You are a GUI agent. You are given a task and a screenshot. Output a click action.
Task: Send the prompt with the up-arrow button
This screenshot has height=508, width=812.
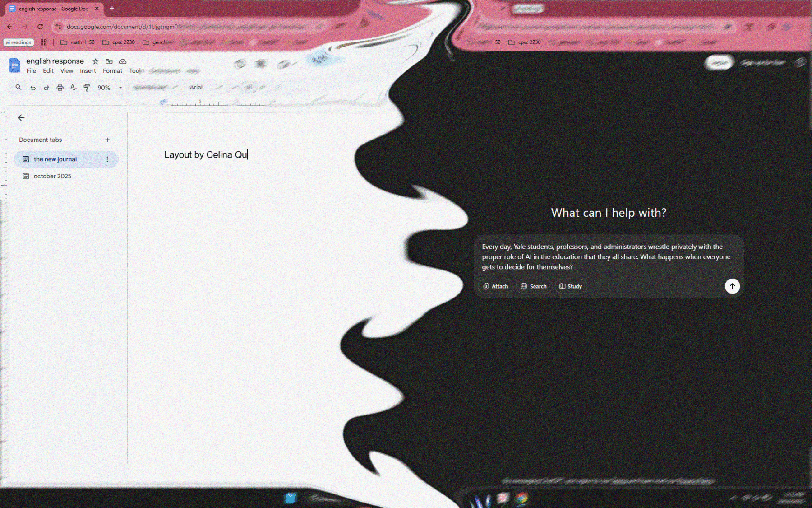(732, 286)
